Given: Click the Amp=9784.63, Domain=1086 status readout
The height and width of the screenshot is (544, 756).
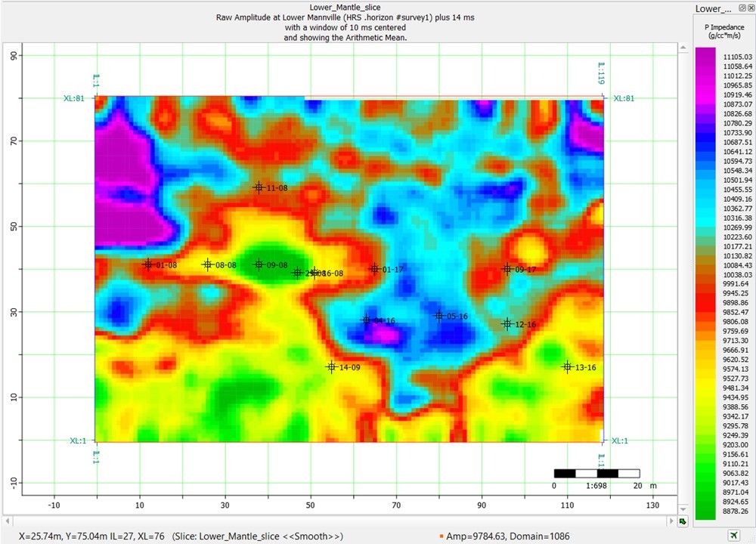Looking at the screenshot, I should point(508,536).
